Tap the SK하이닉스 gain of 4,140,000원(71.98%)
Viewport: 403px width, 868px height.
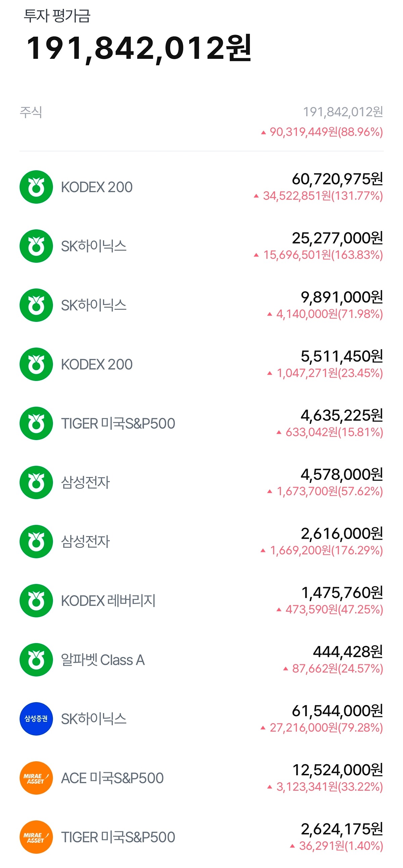point(329,314)
